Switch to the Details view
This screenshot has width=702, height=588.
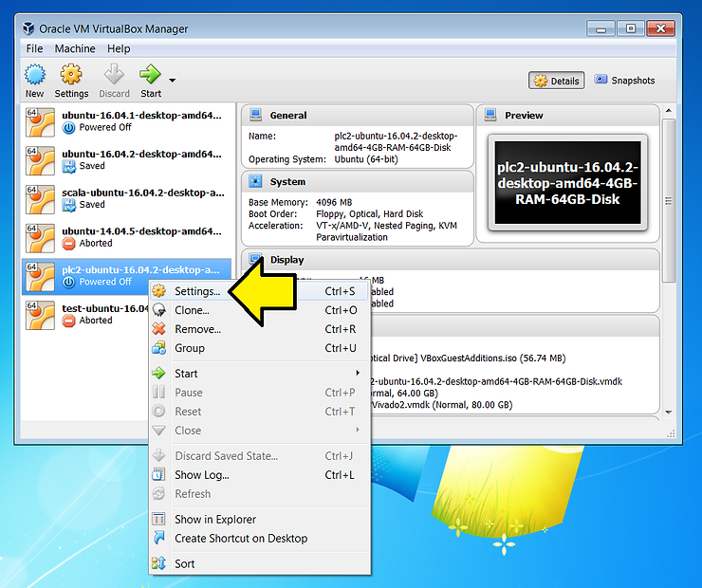tap(556, 81)
